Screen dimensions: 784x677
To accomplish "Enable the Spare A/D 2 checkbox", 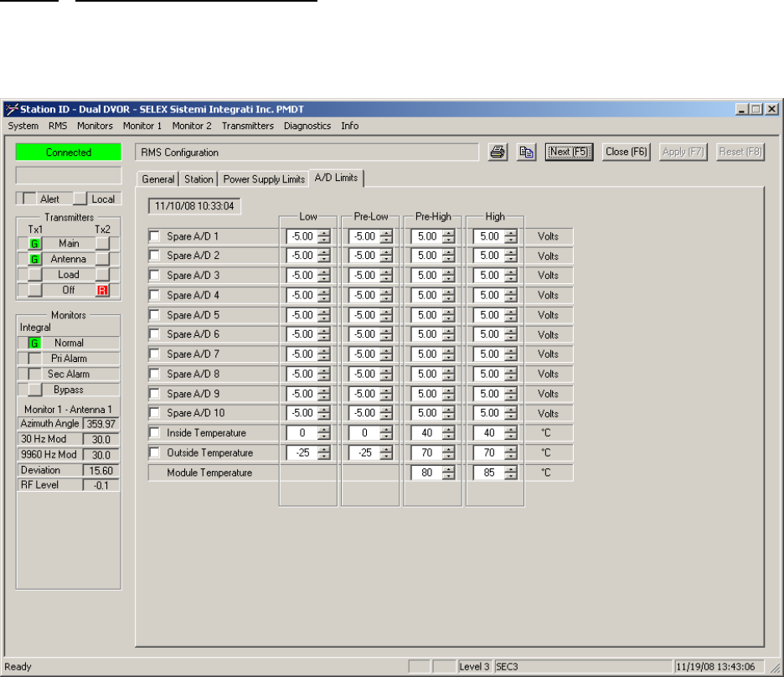I will pos(155,256).
